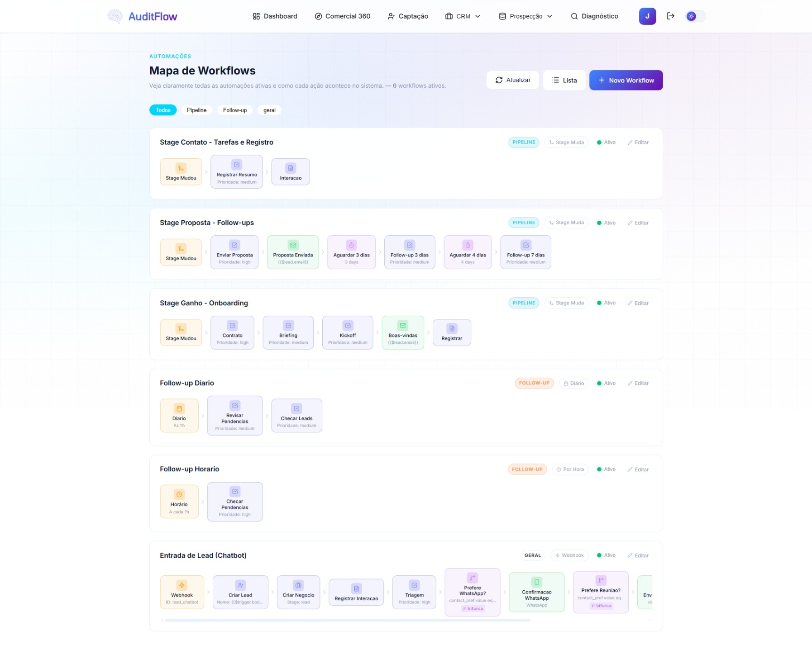Viewport: 812px width, 645px height.
Task: Open the Interacao node
Action: pos(291,172)
